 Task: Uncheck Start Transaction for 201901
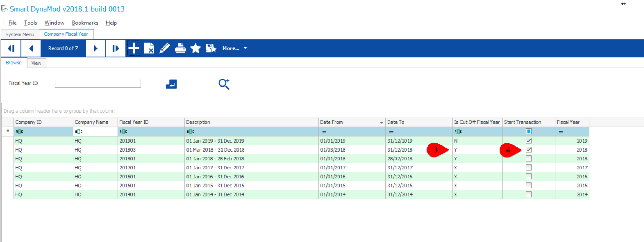pos(529,141)
